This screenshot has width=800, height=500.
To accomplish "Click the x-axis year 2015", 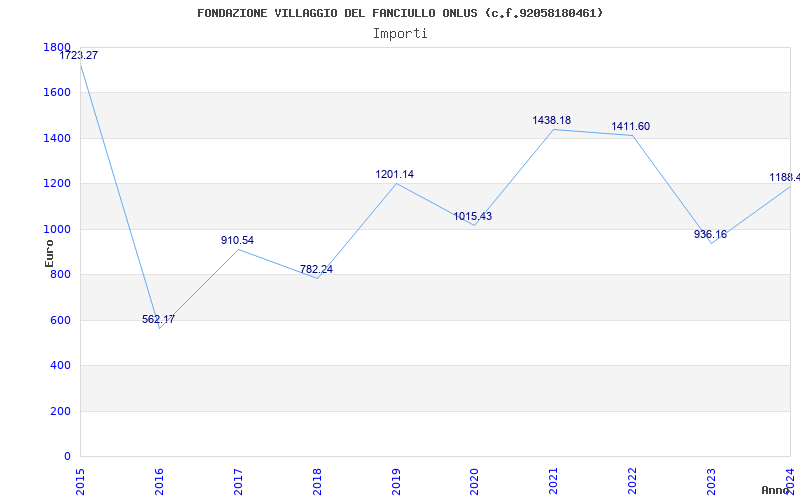I will (x=80, y=481).
